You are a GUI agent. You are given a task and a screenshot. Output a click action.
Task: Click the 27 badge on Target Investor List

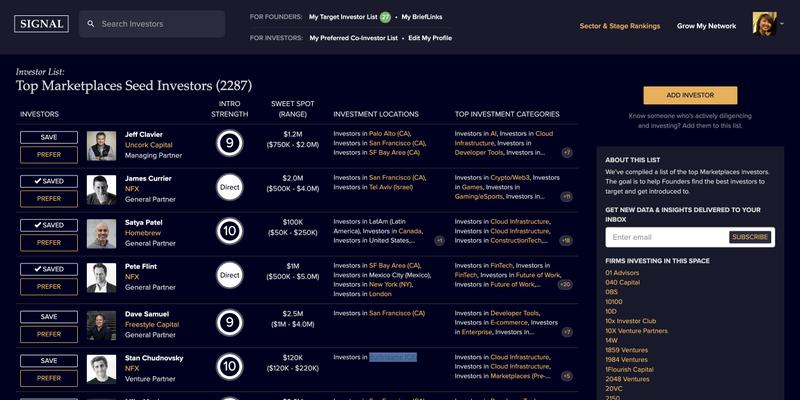(x=385, y=17)
